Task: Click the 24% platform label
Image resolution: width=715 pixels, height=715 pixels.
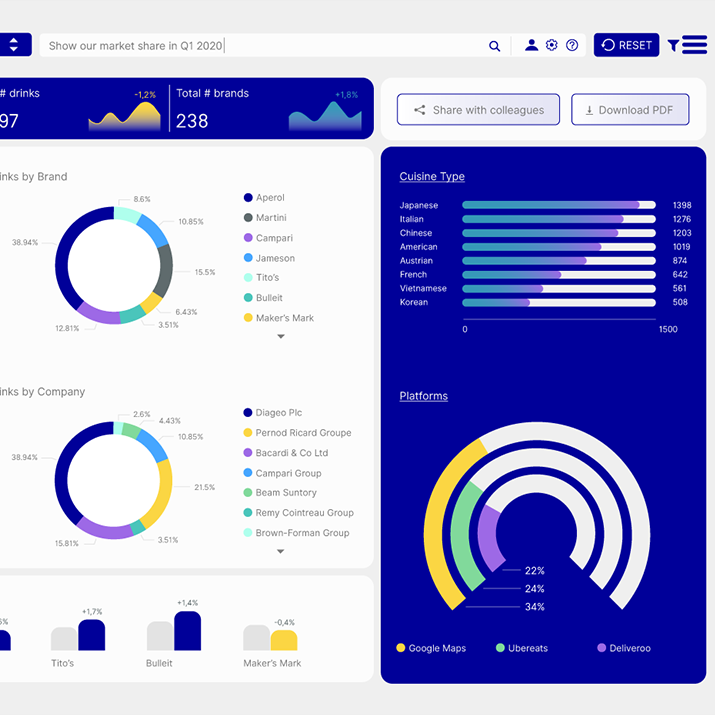Action: 534,589
